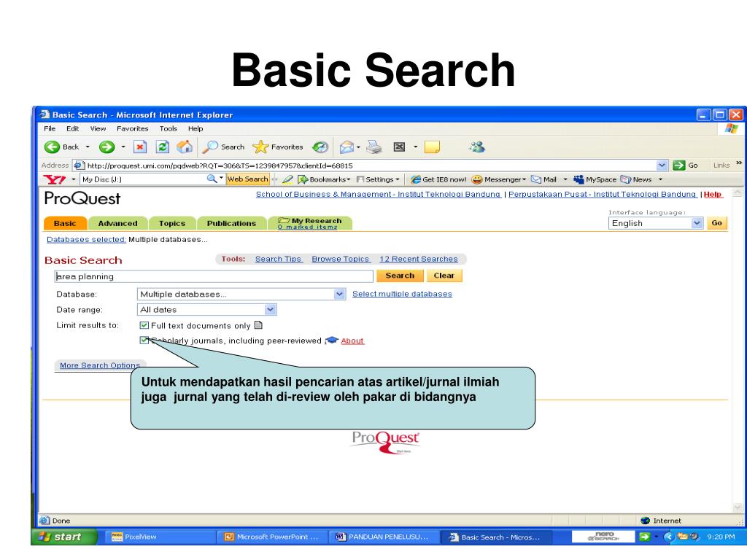Click the Yahoo Y! logo in toolbar
747x560 pixels.
coord(55,179)
